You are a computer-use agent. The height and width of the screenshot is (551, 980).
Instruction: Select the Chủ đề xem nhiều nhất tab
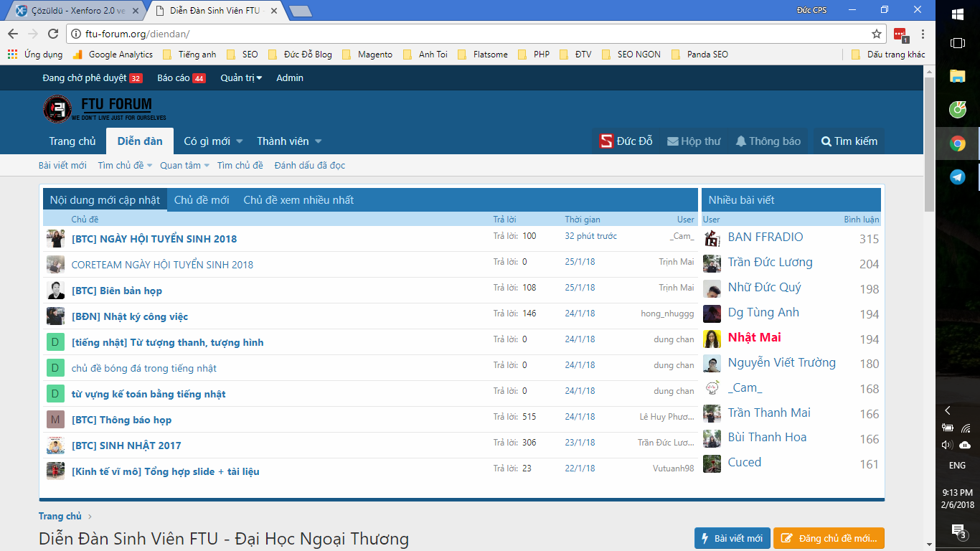tap(298, 200)
